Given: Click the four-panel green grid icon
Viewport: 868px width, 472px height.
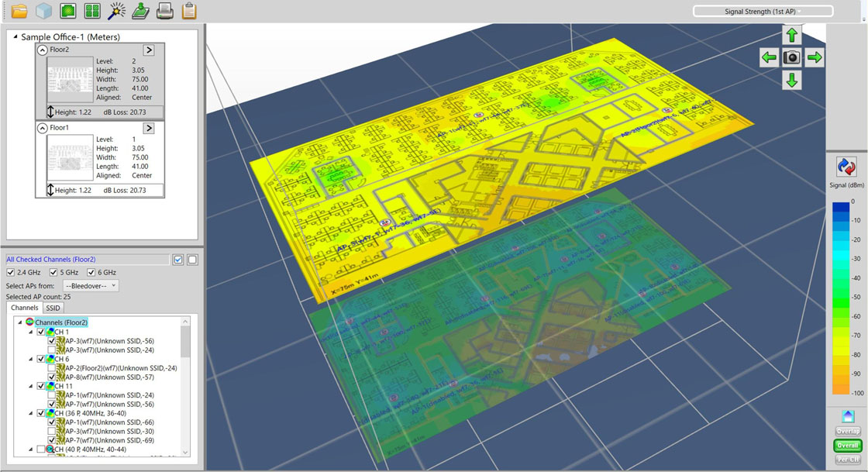Looking at the screenshot, I should [x=92, y=11].
